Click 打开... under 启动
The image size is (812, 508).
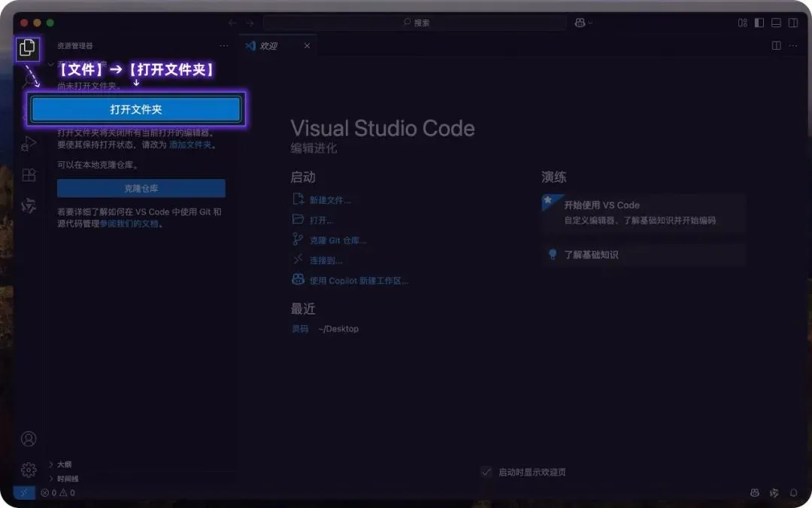(x=321, y=221)
